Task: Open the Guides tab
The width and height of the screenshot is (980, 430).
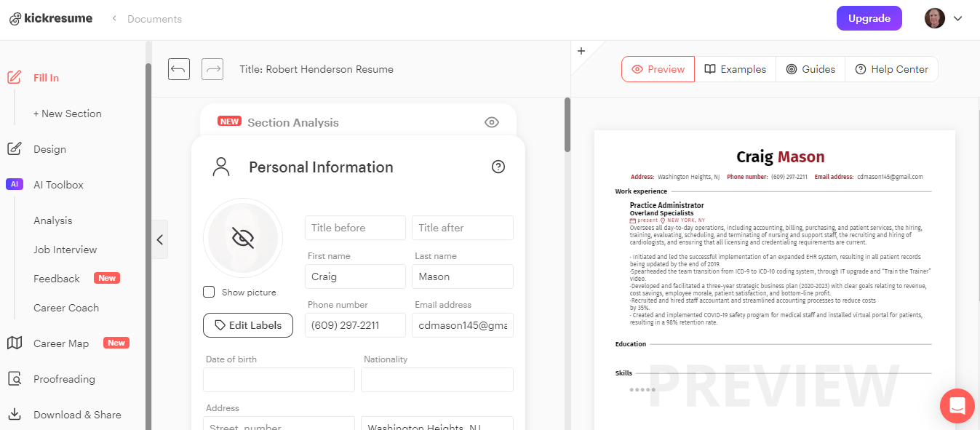Action: [810, 68]
